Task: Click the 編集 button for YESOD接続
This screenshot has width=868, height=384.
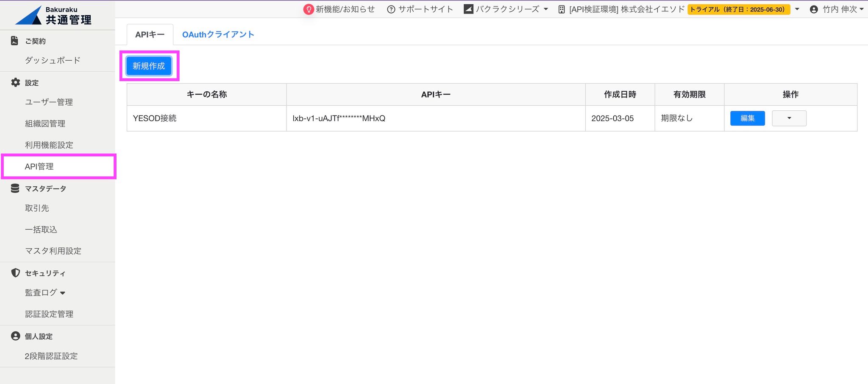Action: pyautogui.click(x=747, y=118)
